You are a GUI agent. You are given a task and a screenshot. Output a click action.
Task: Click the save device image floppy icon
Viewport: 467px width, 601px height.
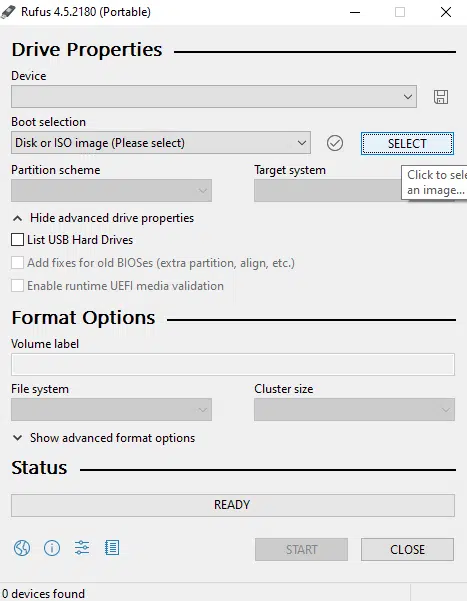coord(441,97)
